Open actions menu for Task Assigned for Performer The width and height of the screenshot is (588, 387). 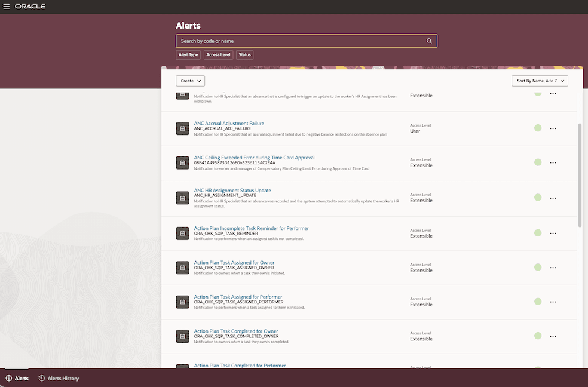point(553,302)
